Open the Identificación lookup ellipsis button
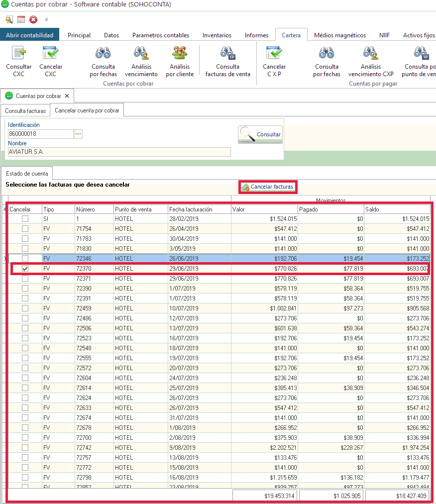Viewport: 436px width, 504px height. click(78, 134)
